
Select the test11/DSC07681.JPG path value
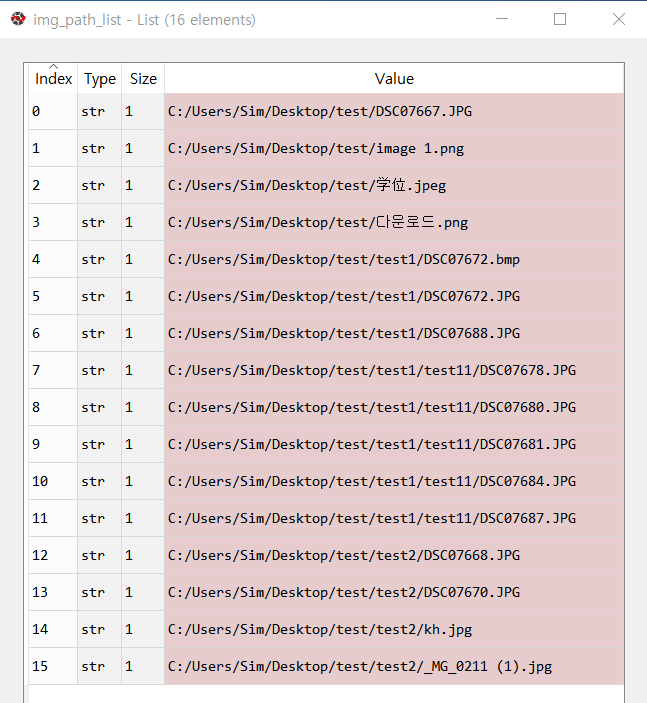[394, 444]
